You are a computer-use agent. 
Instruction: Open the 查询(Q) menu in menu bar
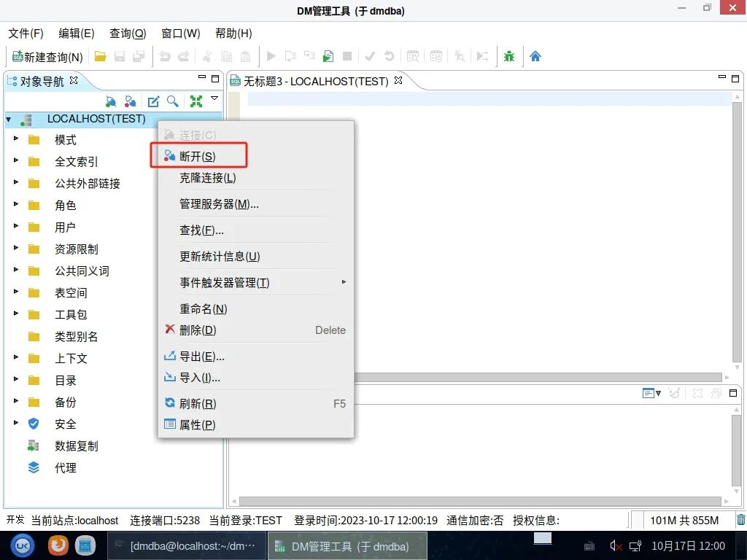[128, 34]
